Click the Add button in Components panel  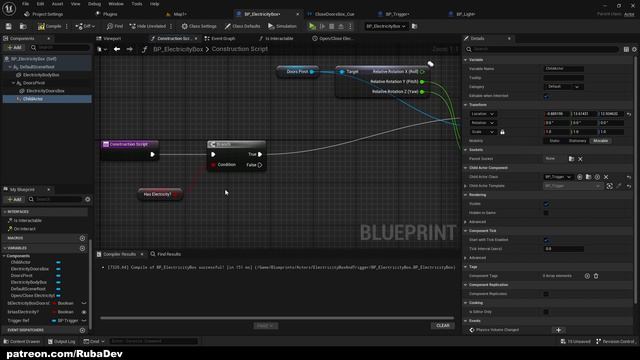coord(15,48)
